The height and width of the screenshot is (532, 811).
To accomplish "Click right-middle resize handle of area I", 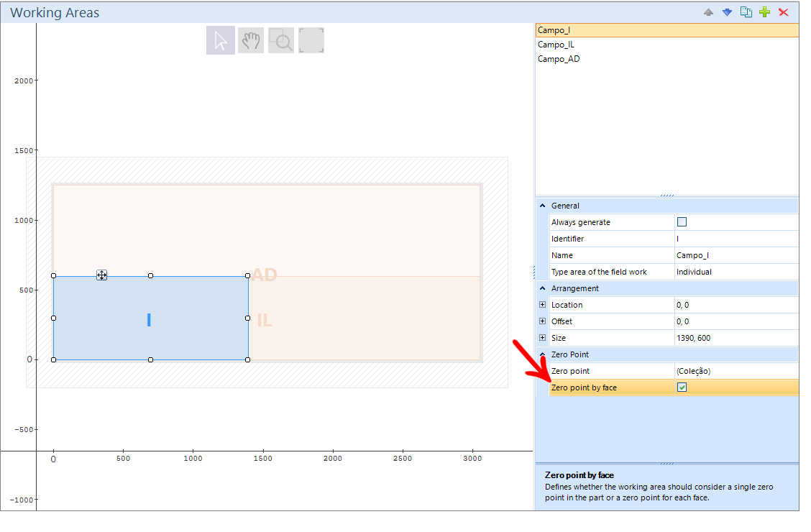I will click(x=248, y=318).
